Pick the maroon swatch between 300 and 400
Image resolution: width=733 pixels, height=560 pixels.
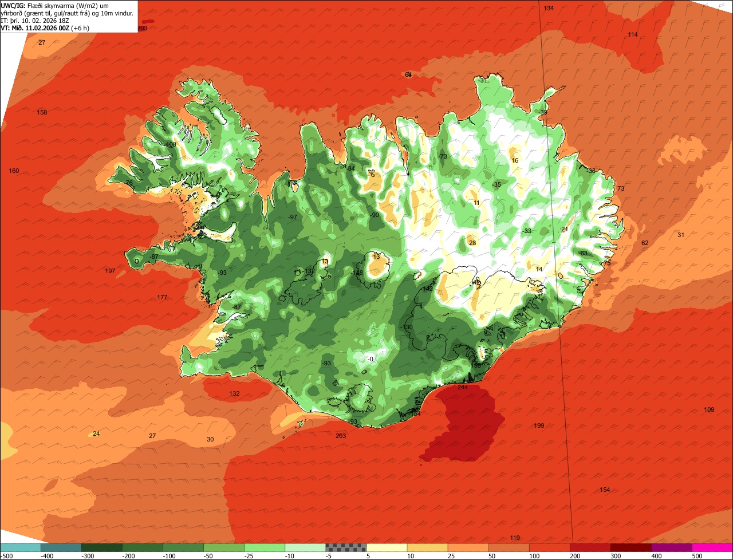[630, 547]
